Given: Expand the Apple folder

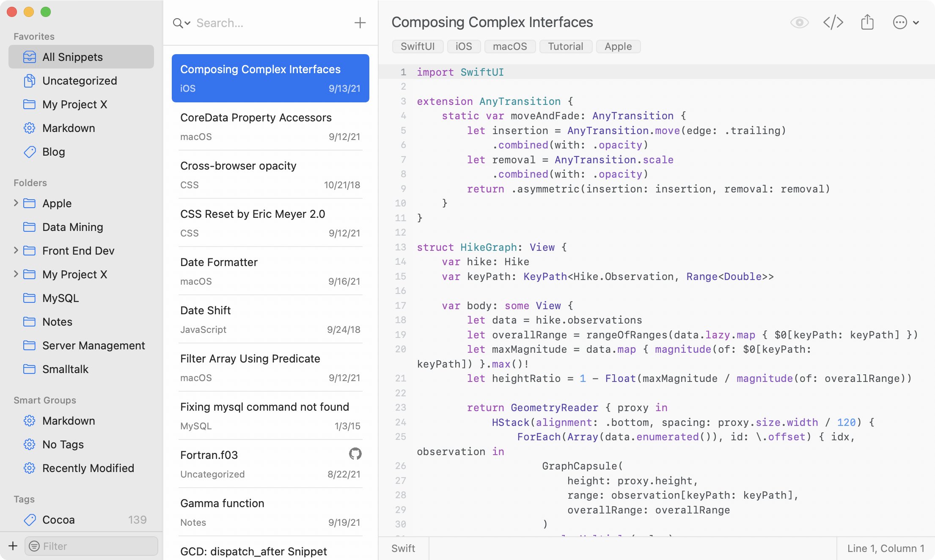Looking at the screenshot, I should pos(16,203).
